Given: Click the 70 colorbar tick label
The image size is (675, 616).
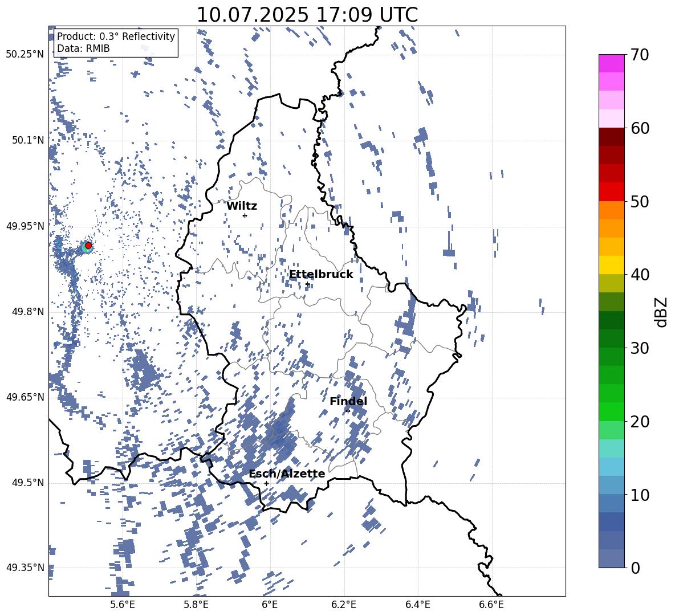Looking at the screenshot, I should tap(640, 55).
